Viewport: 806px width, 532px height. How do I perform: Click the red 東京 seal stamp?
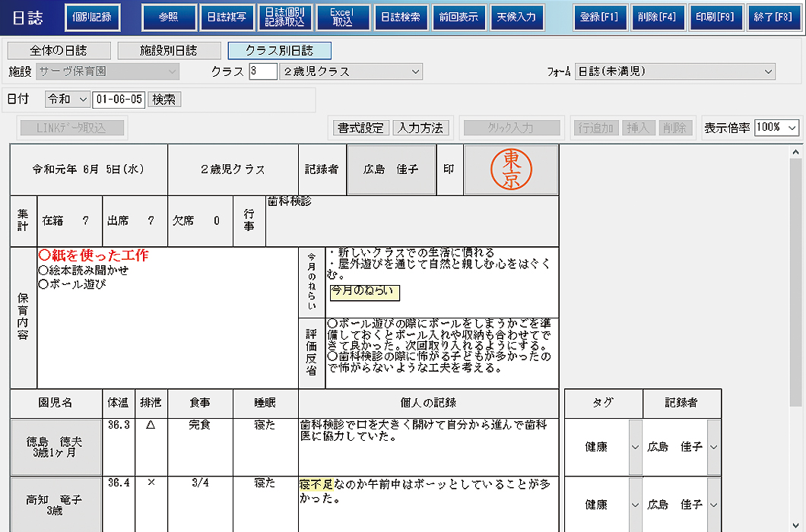point(511,169)
